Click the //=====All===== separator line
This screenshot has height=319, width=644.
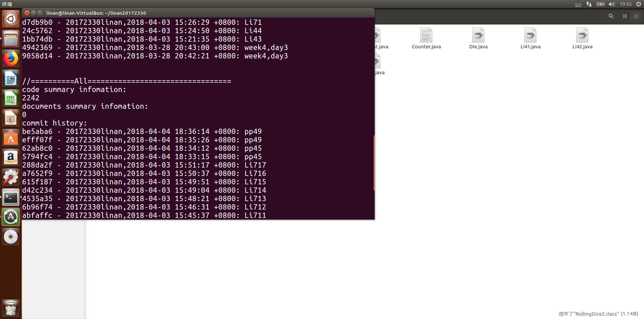coord(127,81)
